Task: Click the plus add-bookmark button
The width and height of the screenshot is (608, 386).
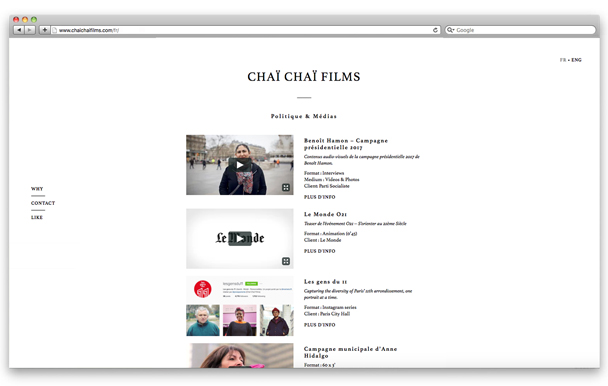Action: pos(45,30)
